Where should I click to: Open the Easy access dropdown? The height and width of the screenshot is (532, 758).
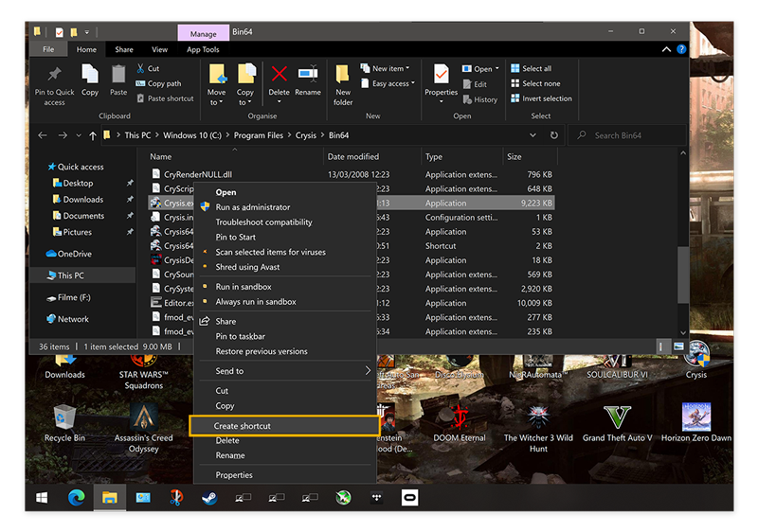pos(390,83)
